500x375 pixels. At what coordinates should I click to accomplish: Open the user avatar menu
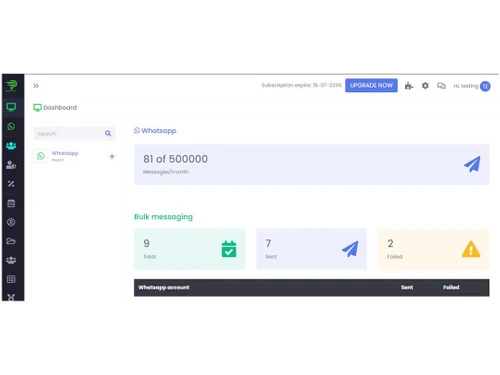[485, 86]
